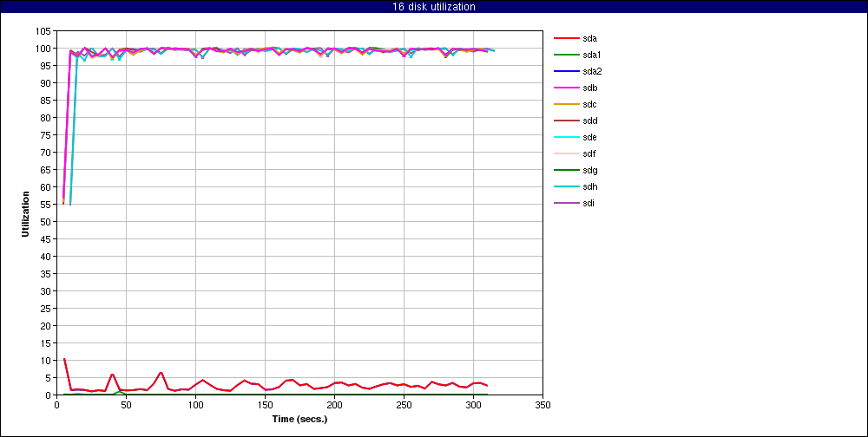Click the '16 disk utilization' title text
The width and height of the screenshot is (868, 437).
(x=433, y=7)
